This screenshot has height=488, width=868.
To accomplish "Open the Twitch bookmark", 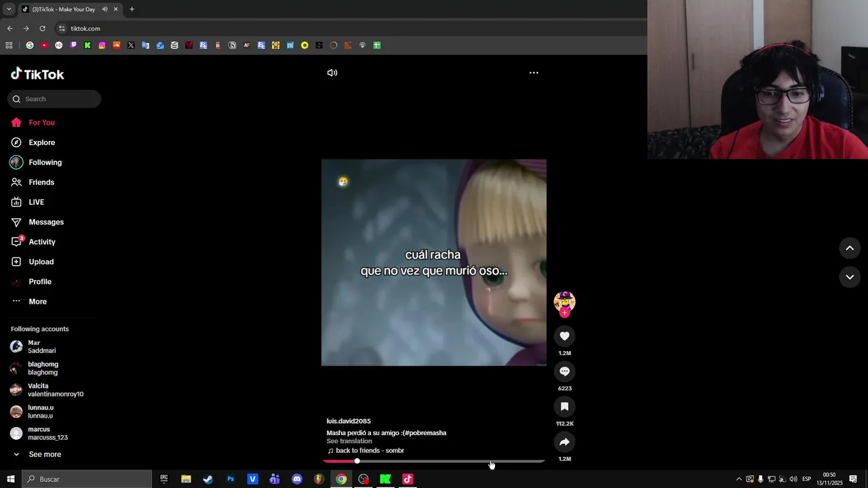I will click(73, 45).
